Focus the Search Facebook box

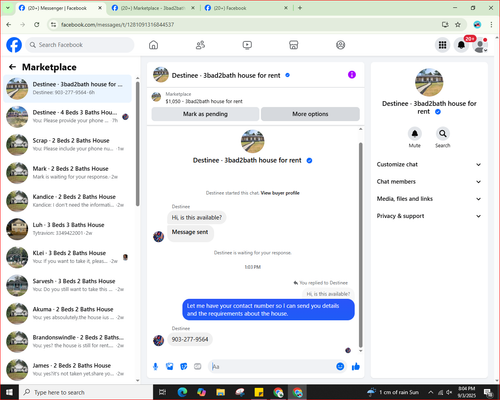point(80,45)
